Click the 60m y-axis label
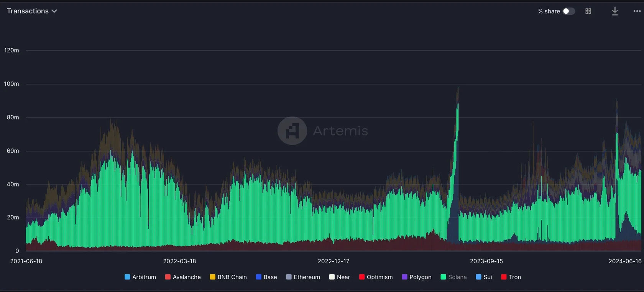 13,151
